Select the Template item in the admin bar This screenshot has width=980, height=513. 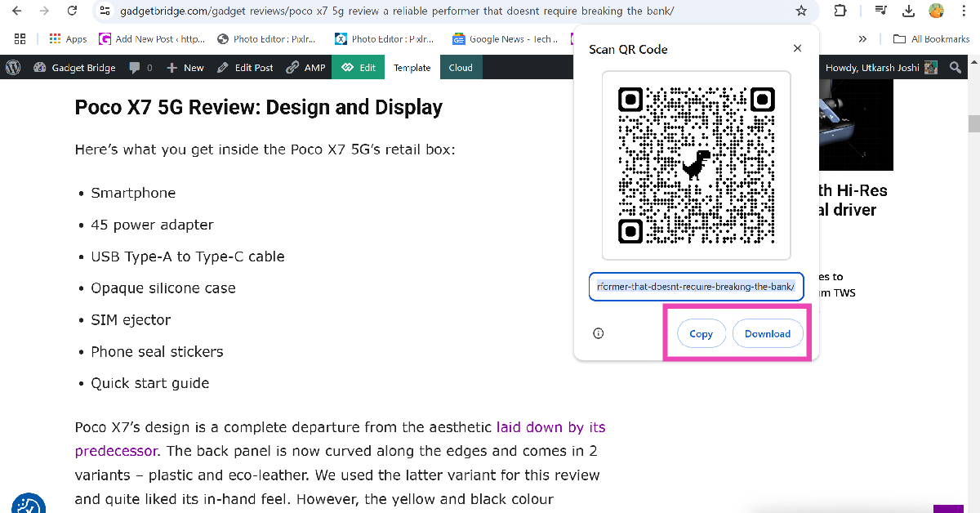[412, 68]
